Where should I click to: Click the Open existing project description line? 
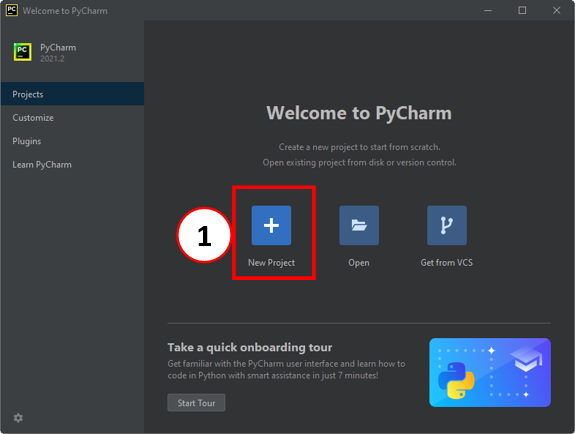point(359,163)
